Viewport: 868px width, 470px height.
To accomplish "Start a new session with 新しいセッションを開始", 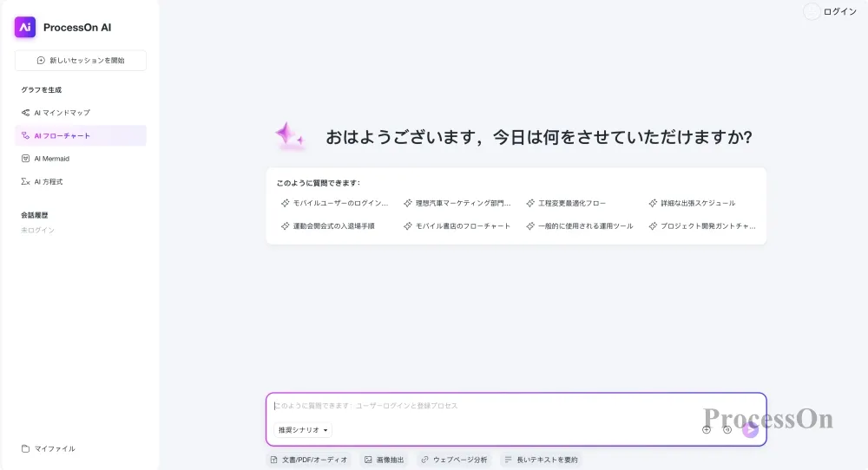I will 81,61.
